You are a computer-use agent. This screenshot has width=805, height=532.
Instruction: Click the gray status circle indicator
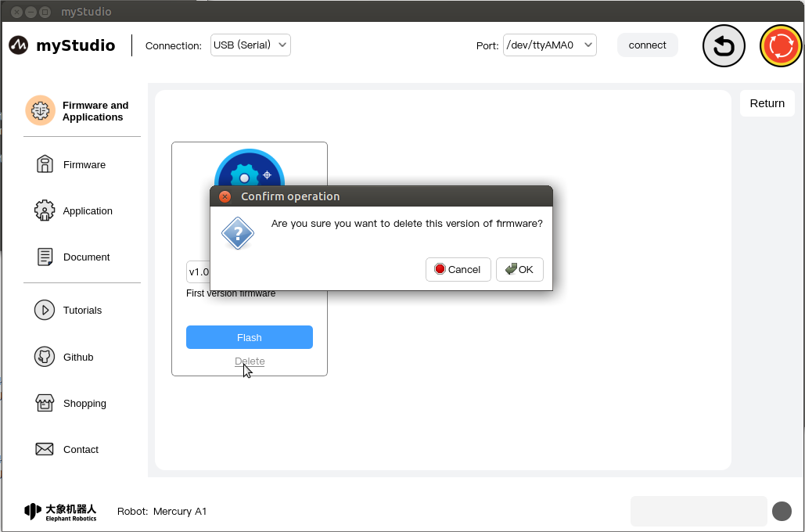[782, 512]
